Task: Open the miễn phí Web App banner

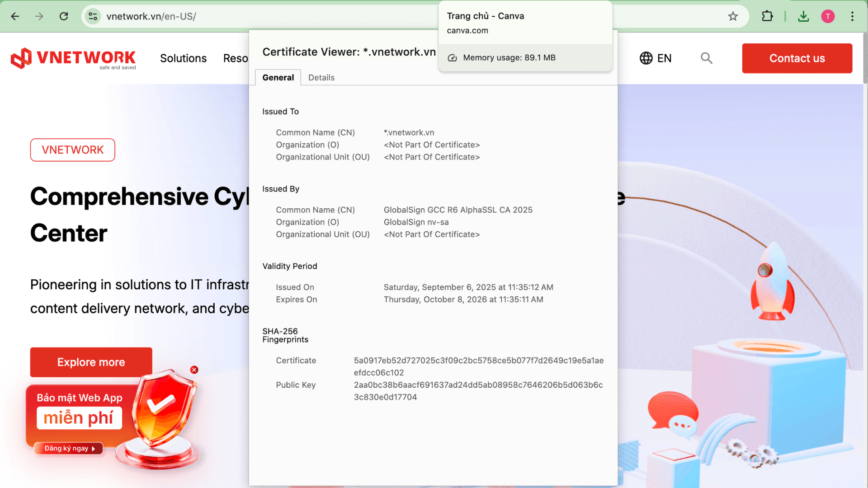Action: click(79, 418)
